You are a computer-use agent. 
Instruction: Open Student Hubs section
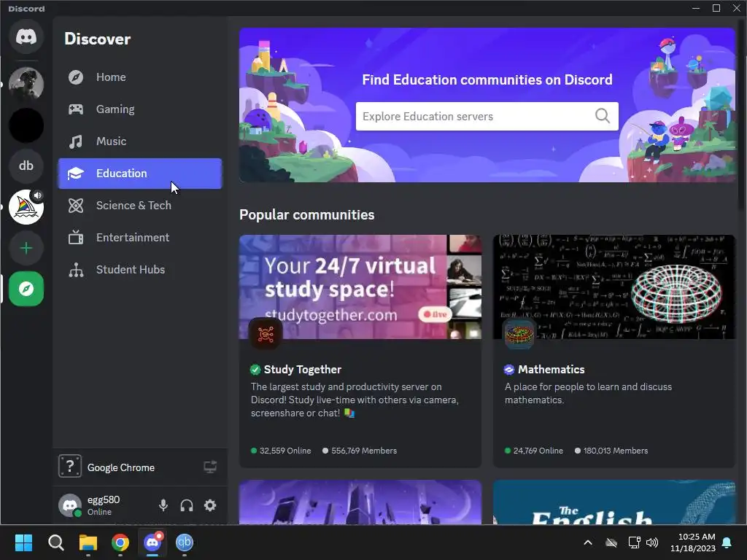(x=140, y=270)
